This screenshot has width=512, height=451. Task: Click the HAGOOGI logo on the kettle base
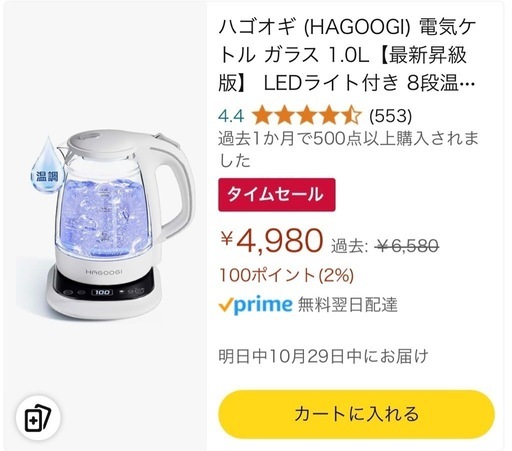coord(104,272)
